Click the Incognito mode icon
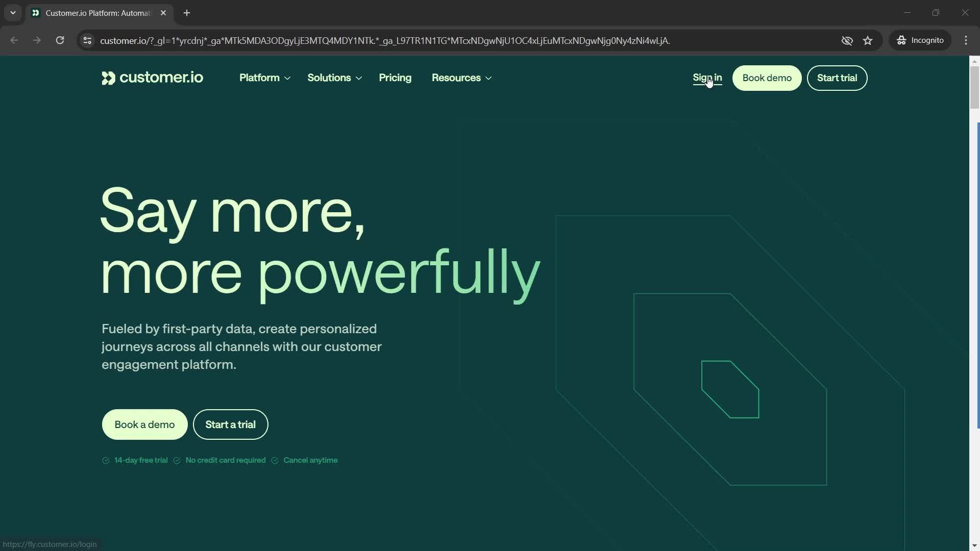 point(902,40)
